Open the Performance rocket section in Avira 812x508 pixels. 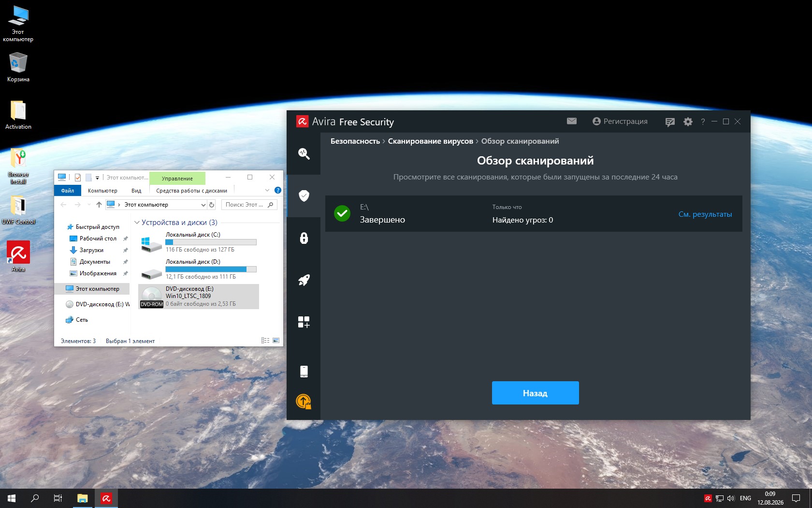coord(304,280)
